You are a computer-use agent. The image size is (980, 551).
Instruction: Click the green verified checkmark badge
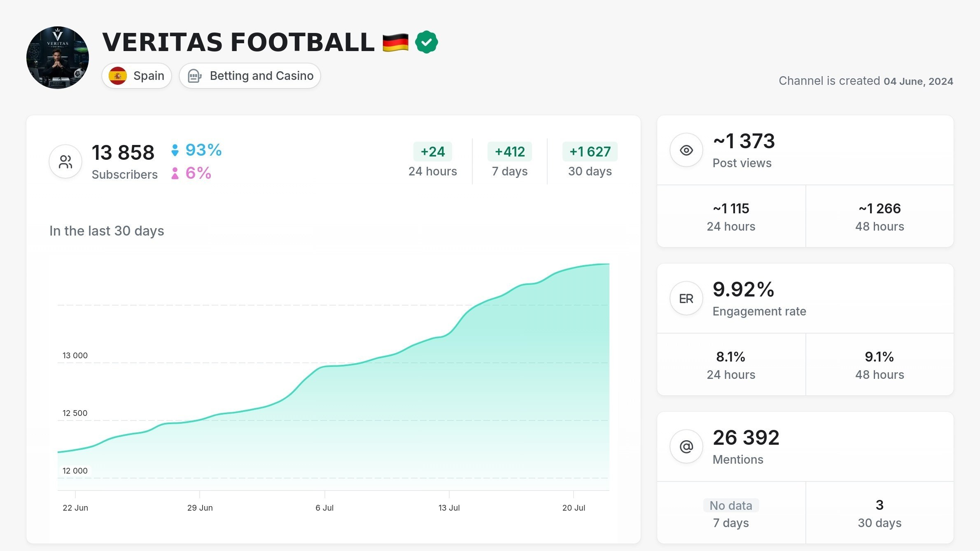click(426, 42)
